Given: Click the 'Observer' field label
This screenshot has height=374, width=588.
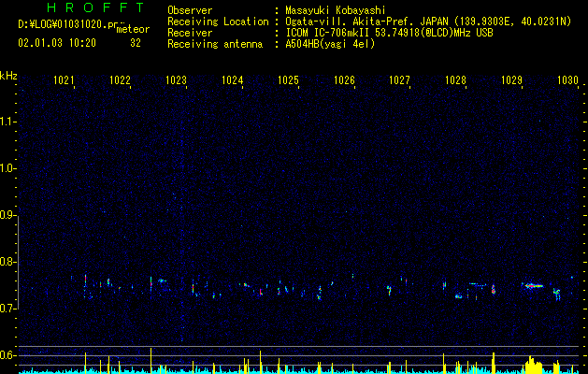Looking at the screenshot, I should coord(190,10).
